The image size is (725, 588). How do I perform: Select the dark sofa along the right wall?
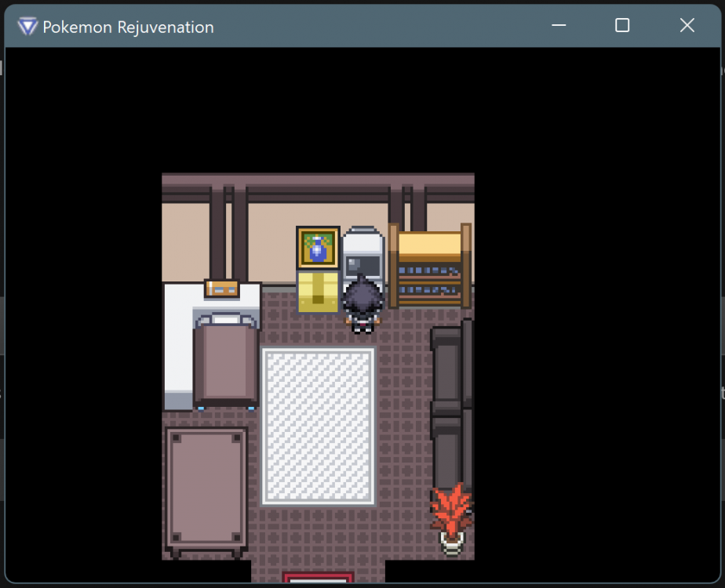(452, 405)
